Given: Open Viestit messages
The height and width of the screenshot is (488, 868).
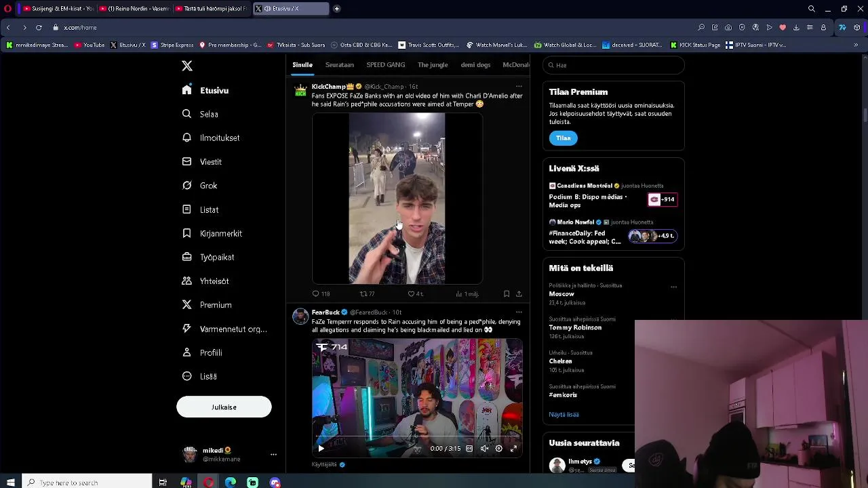Looking at the screenshot, I should click(202, 162).
